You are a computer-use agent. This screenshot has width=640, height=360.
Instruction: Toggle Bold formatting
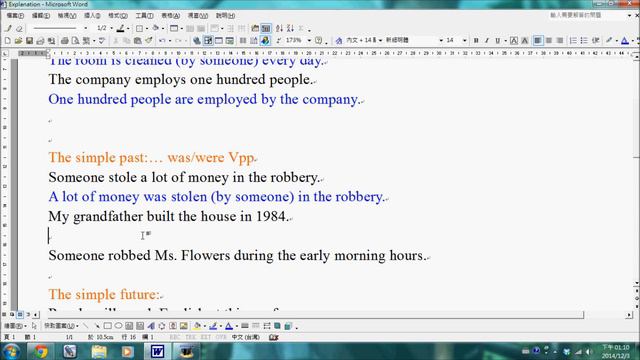coord(476,40)
